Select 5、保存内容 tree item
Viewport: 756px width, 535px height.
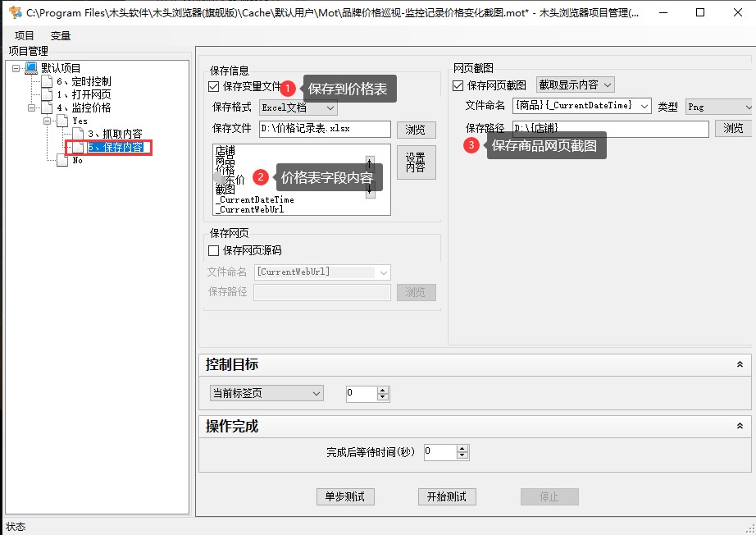pos(116,147)
